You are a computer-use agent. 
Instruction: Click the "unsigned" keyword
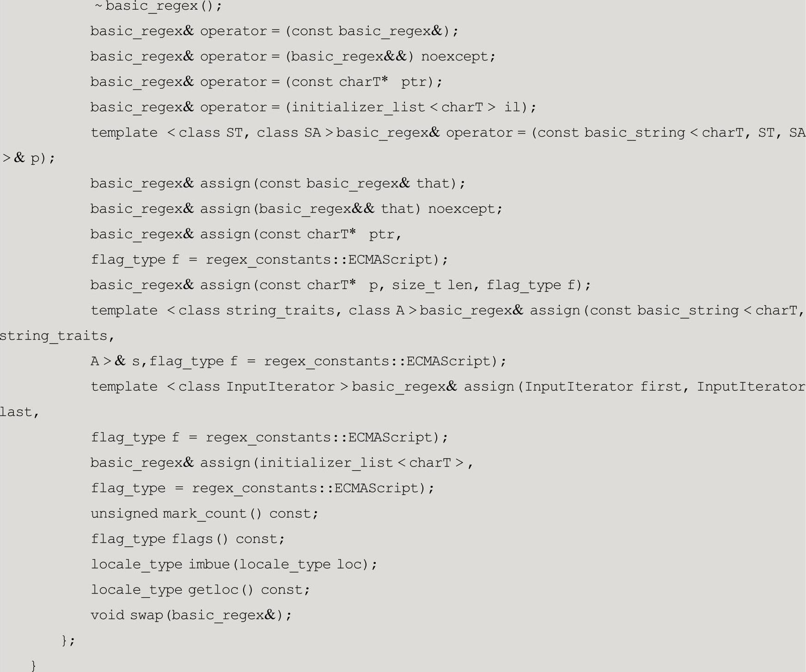tap(124, 514)
